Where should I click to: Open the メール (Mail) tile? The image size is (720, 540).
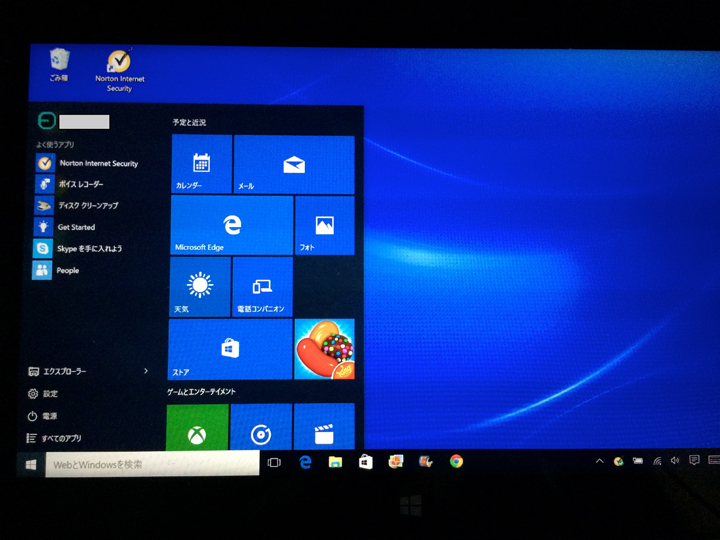(x=293, y=165)
